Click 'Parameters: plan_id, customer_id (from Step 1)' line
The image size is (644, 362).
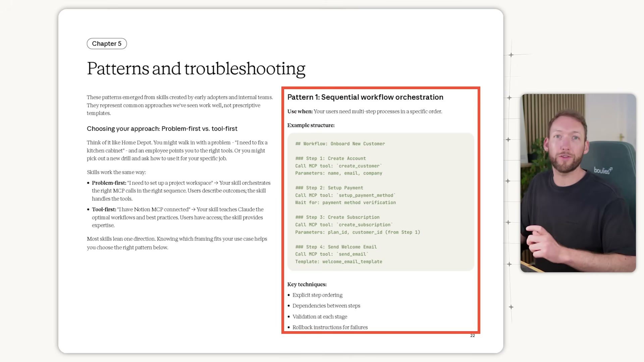358,232
